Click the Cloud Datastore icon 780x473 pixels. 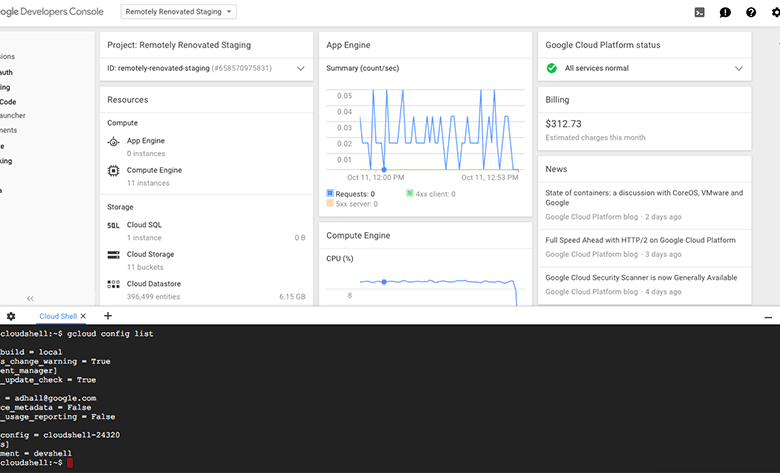(x=113, y=284)
